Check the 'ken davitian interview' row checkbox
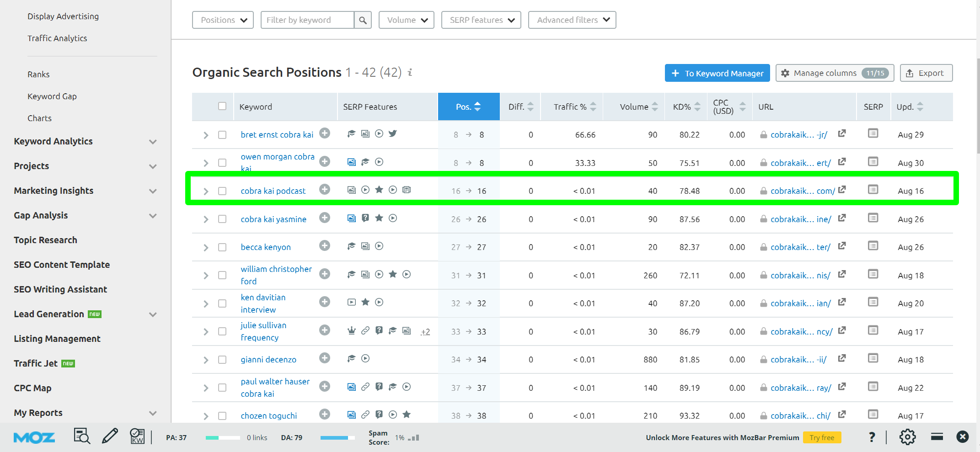Viewport: 980px width, 452px height. click(x=222, y=303)
